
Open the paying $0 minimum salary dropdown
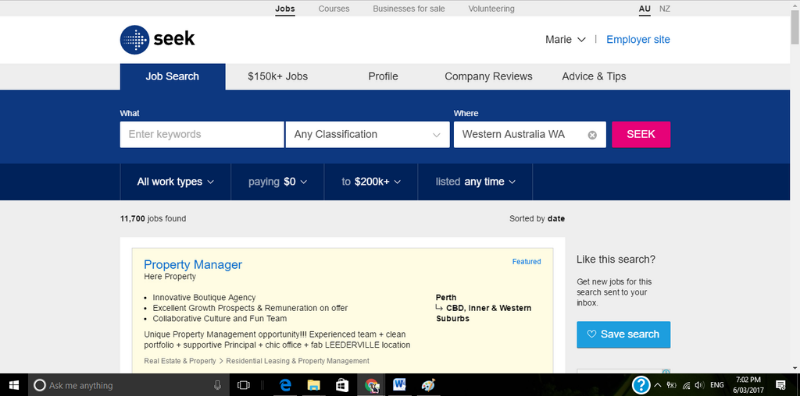(x=277, y=182)
